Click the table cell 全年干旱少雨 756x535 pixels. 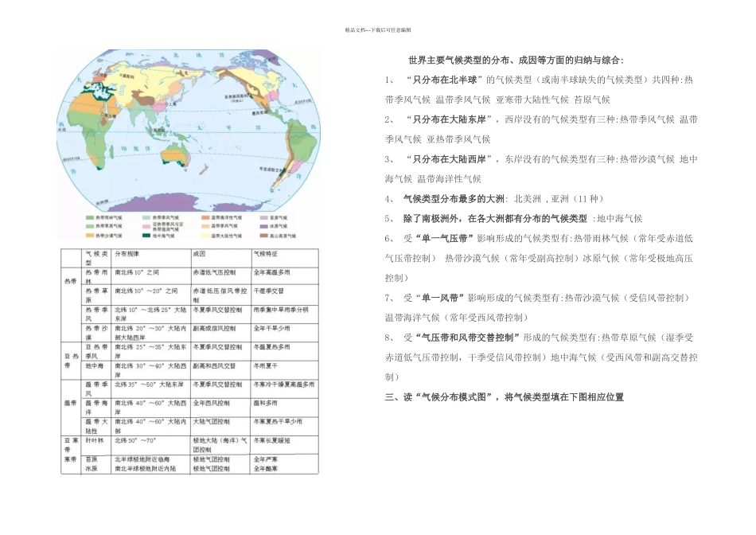[x=272, y=329]
